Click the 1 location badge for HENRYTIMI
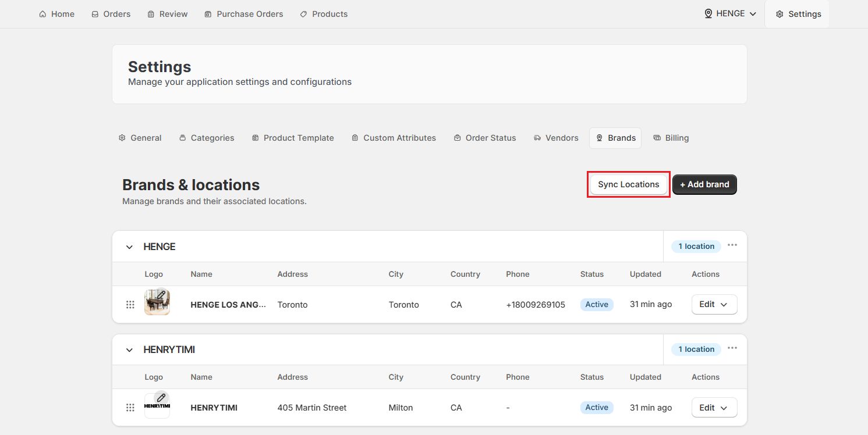Image resolution: width=868 pixels, height=435 pixels. (x=696, y=350)
